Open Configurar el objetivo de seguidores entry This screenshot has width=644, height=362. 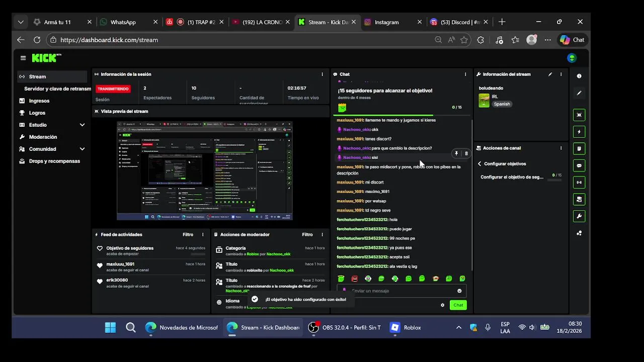click(x=512, y=177)
